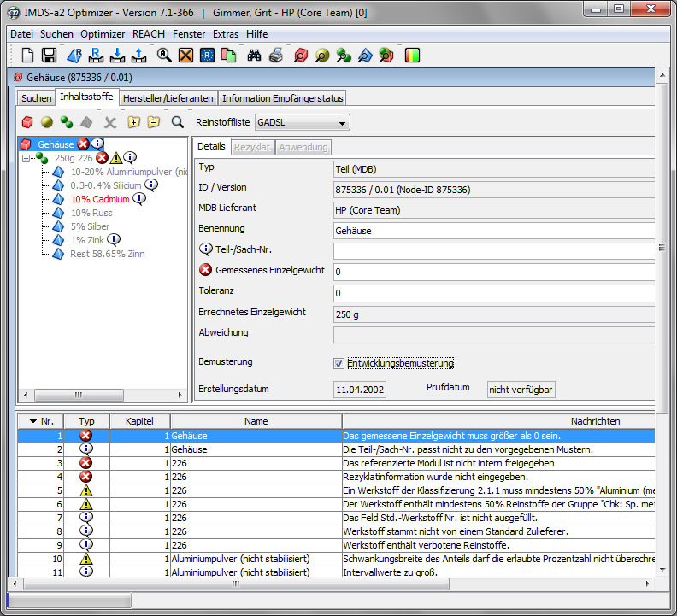The width and height of the screenshot is (677, 616).
Task: Open the Fenster menu
Action: pyautogui.click(x=189, y=34)
